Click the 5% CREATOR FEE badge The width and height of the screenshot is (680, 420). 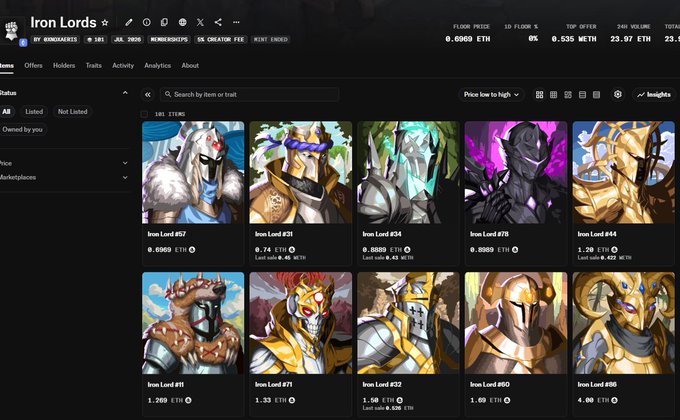[221, 39]
